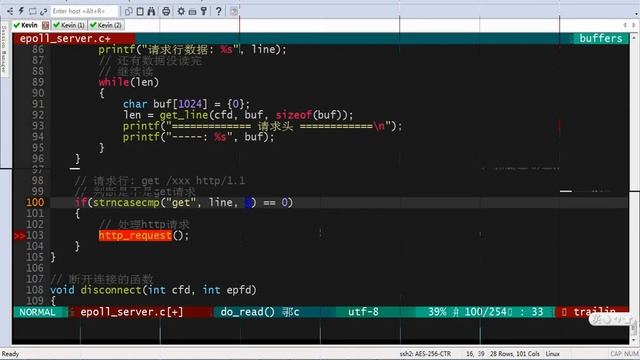
Task: Click the lightning bolt quick connect icon
Action: tap(21, 11)
